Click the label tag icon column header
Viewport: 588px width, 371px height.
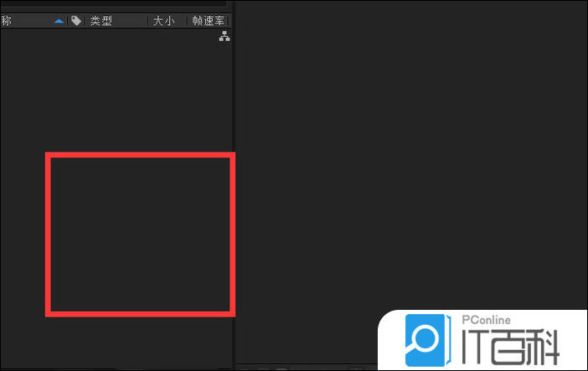coord(76,21)
